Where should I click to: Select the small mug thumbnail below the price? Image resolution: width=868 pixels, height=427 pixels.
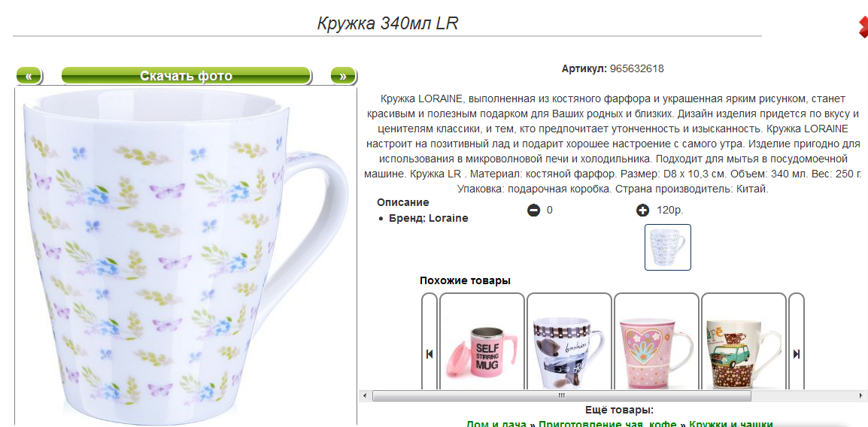pyautogui.click(x=668, y=247)
